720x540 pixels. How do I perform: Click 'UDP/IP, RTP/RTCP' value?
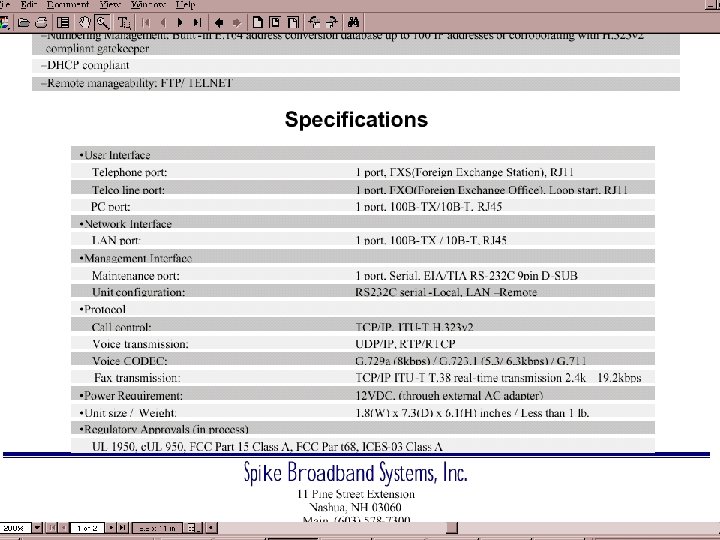pyautogui.click(x=405, y=344)
